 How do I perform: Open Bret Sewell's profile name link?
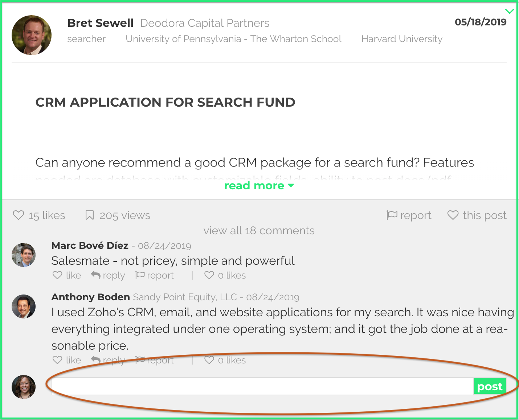tap(101, 23)
